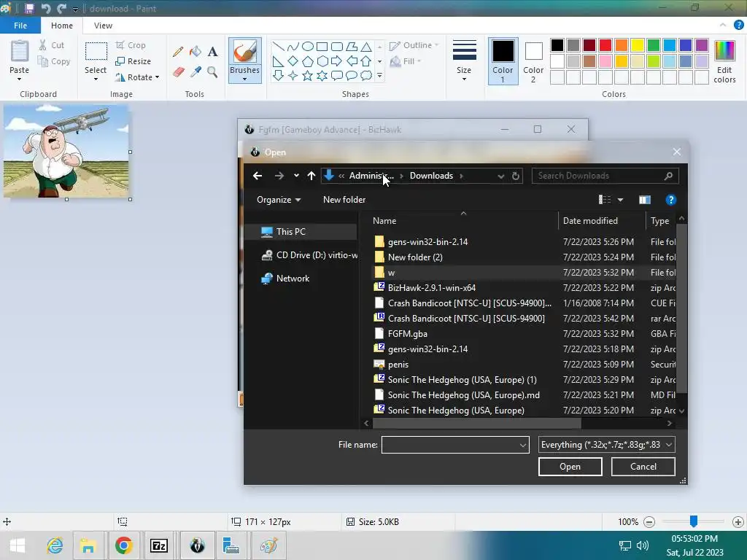Click the Paste clipboard icon

click(20, 52)
